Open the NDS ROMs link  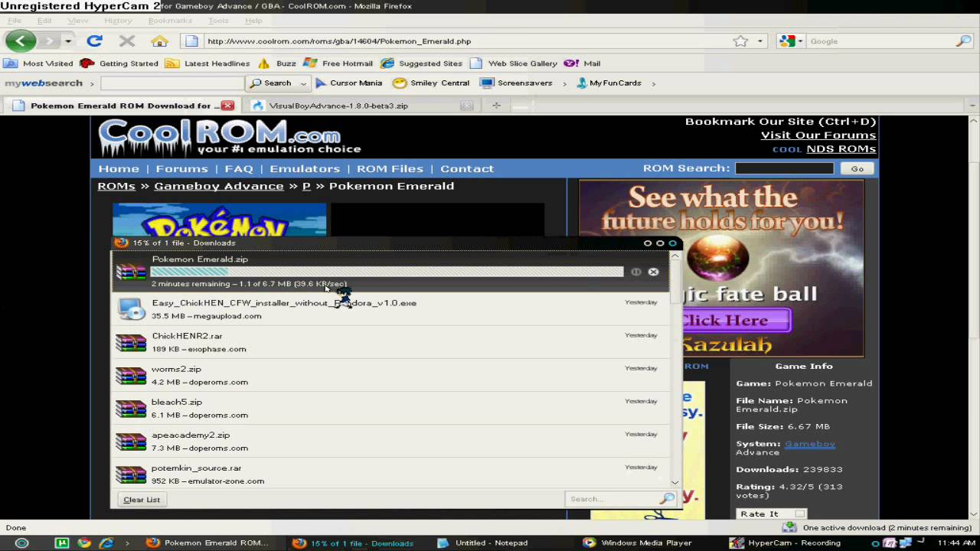point(841,149)
